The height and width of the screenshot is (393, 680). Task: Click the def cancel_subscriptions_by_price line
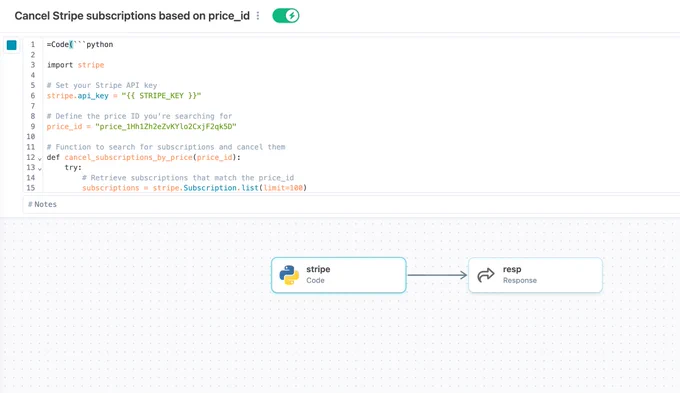(x=144, y=157)
